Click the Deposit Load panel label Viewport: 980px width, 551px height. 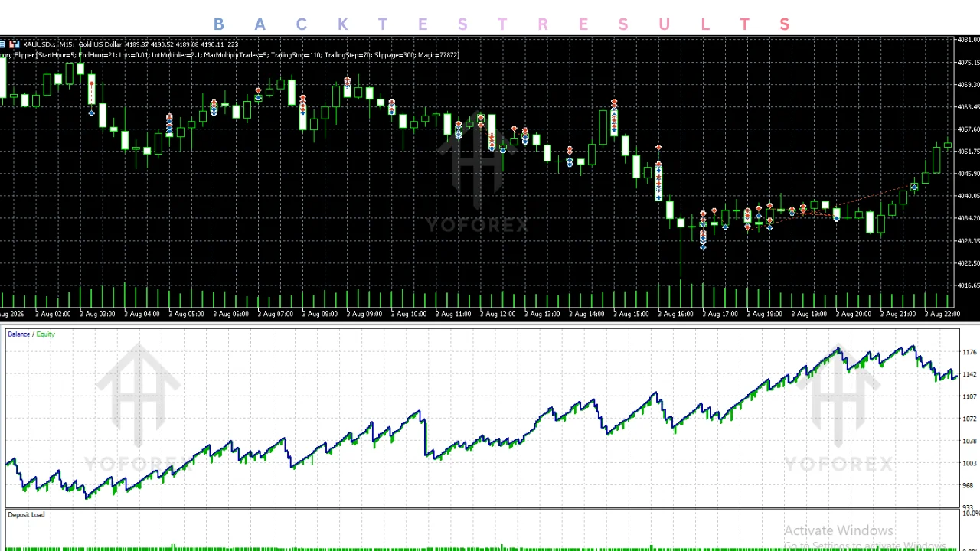26,515
